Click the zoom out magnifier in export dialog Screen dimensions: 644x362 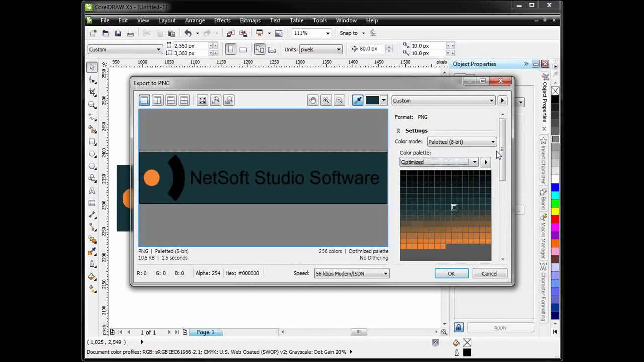(339, 100)
